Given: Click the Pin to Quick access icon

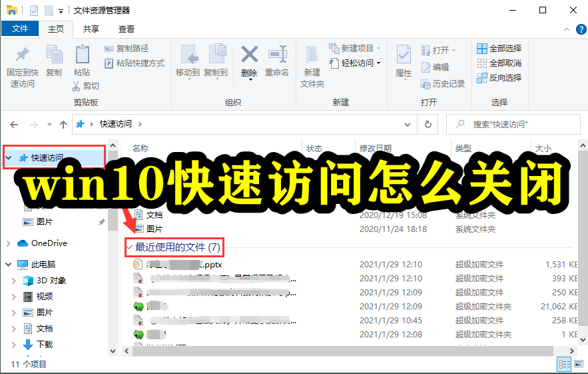Looking at the screenshot, I should point(23,55).
